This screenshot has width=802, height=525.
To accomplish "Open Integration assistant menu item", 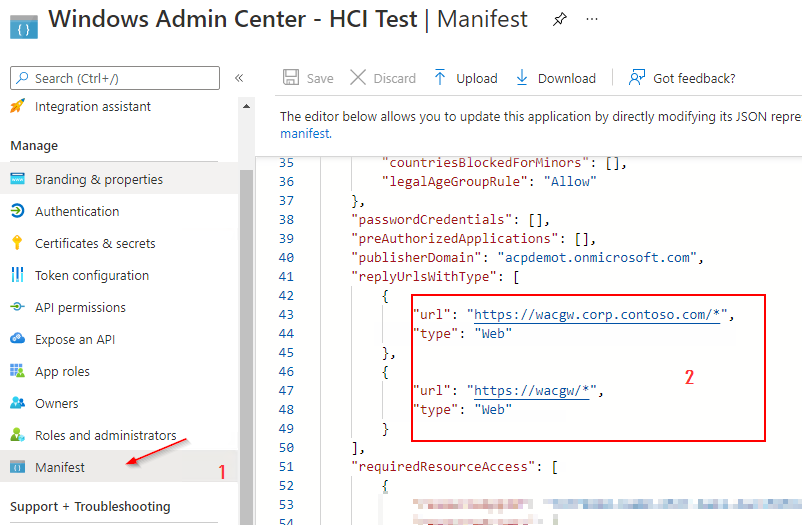I will (93, 106).
